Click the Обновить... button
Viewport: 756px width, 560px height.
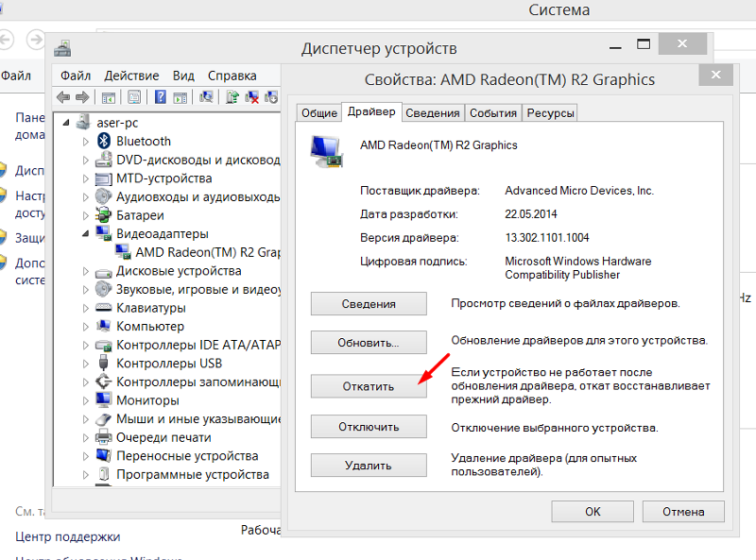[x=369, y=343]
